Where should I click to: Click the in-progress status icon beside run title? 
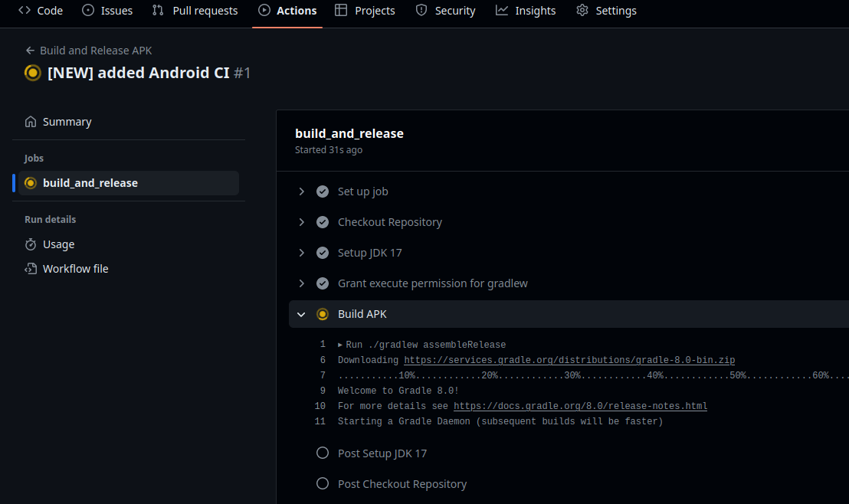(32, 73)
